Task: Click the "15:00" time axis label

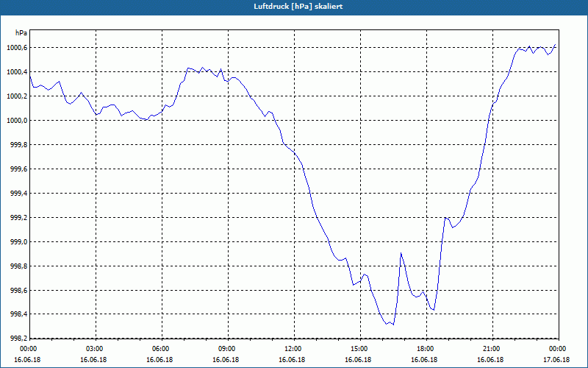Action: pos(360,349)
